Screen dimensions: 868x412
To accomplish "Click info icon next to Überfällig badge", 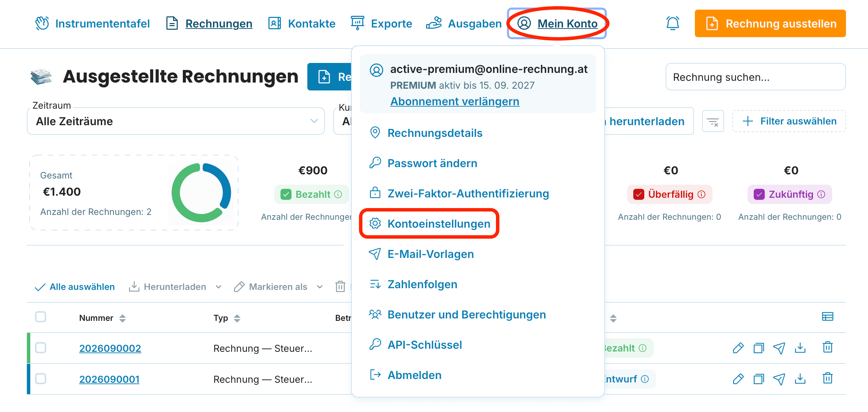I will coord(701,194).
